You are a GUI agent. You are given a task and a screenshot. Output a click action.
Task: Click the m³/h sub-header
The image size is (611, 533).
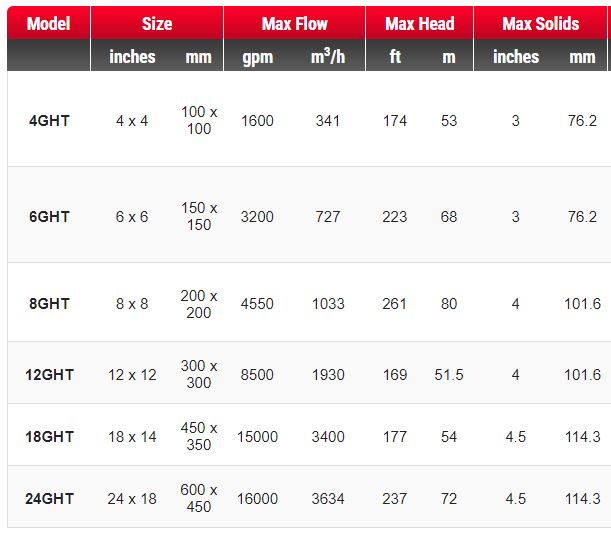(327, 57)
